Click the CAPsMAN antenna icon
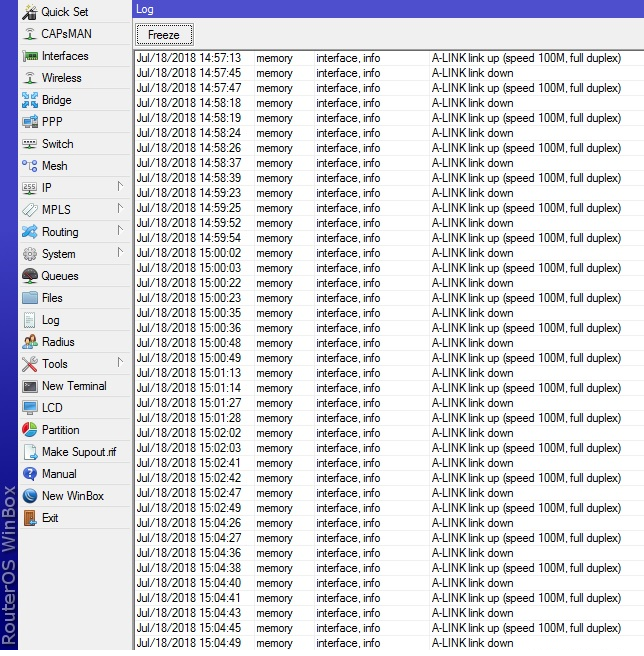644x656 pixels. [30, 34]
